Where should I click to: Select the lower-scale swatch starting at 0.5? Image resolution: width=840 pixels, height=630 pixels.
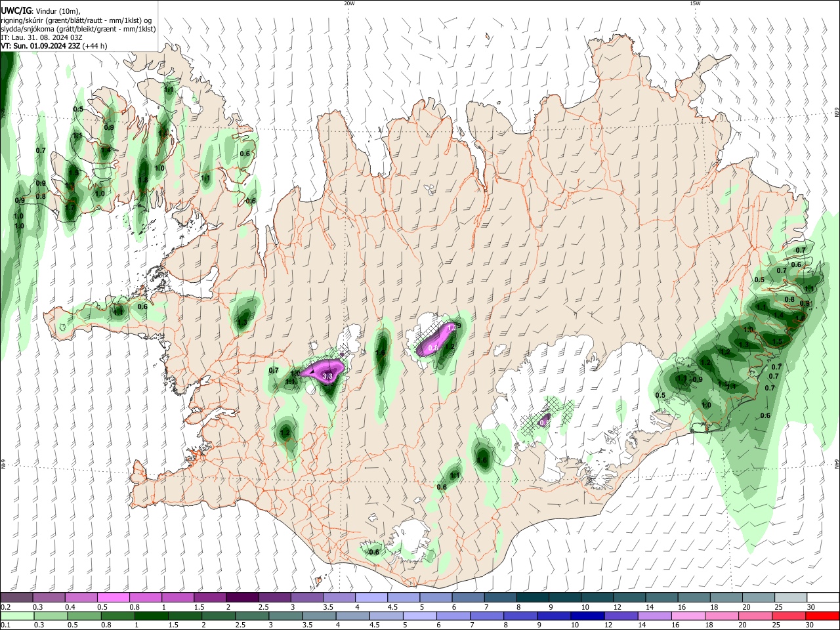[84, 616]
